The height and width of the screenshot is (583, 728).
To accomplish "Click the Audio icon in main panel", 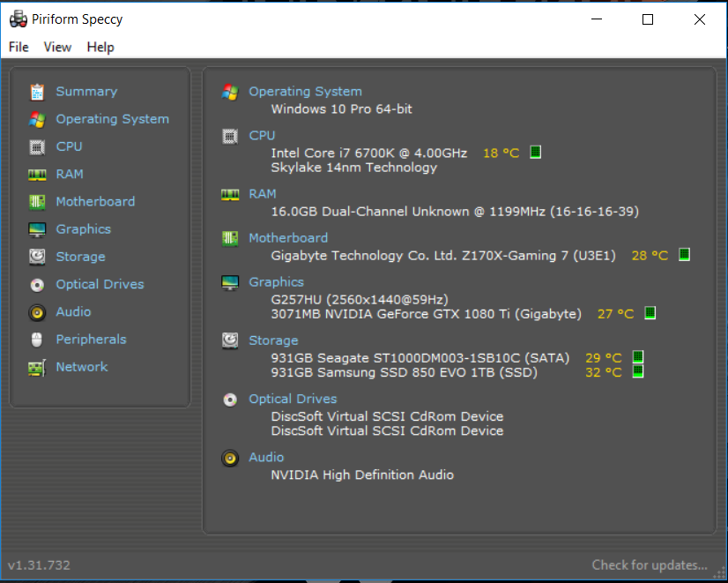I will (x=230, y=458).
